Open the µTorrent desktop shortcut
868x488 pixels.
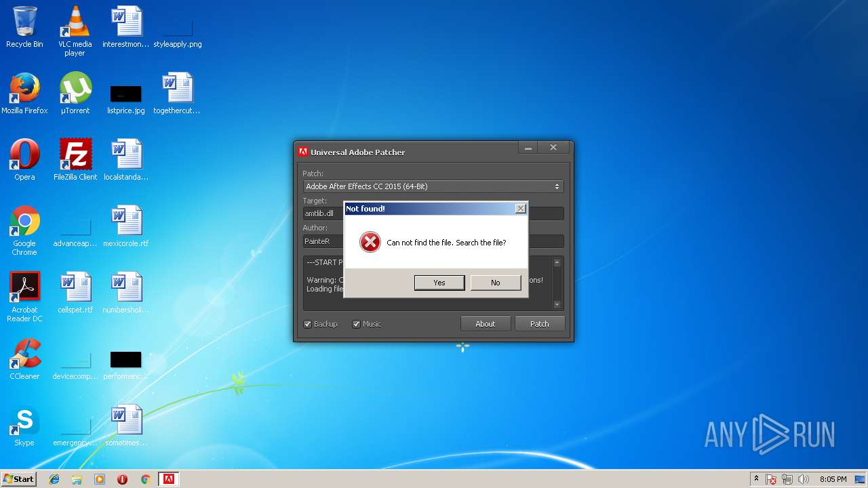point(75,94)
